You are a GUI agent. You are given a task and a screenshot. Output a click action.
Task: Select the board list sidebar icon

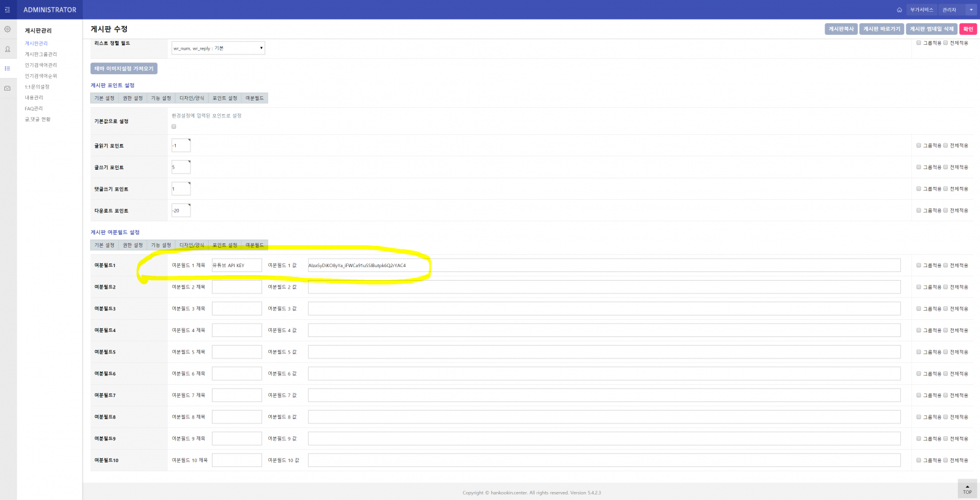[7, 69]
